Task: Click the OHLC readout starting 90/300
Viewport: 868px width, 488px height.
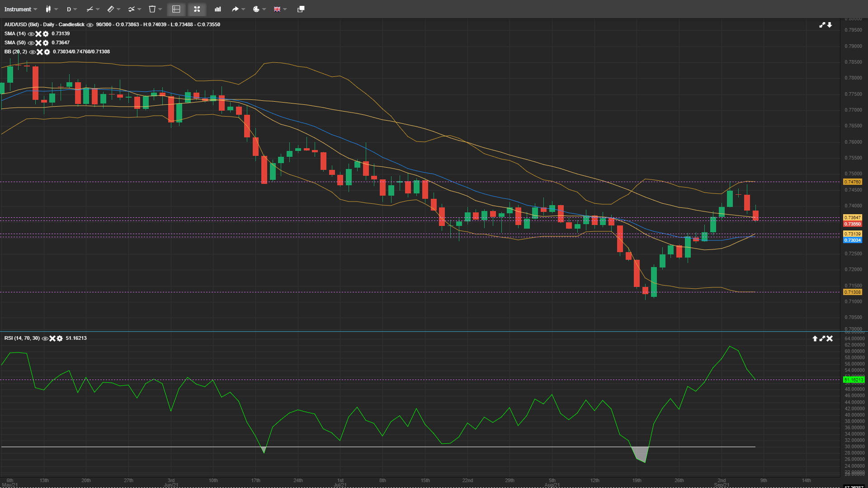Action: pos(158,24)
